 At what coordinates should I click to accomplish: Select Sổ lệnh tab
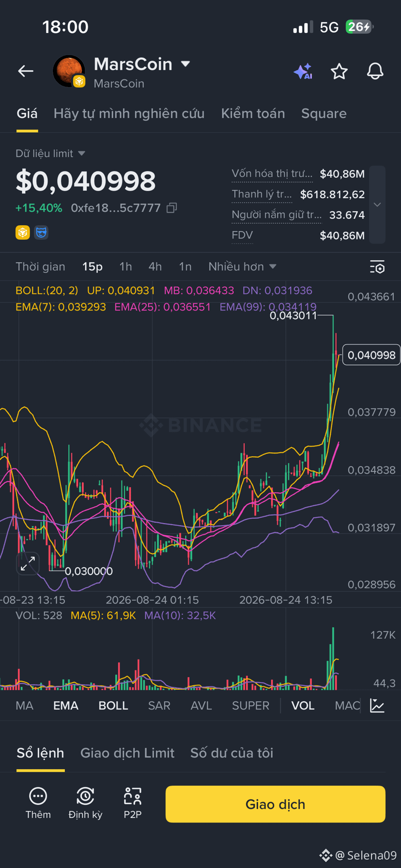[x=40, y=753]
